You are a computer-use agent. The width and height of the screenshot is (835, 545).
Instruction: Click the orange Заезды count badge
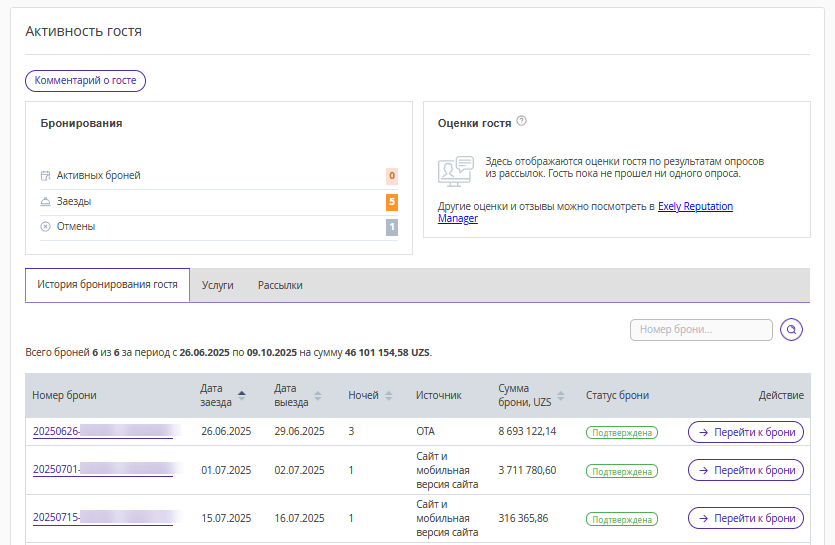[392, 202]
